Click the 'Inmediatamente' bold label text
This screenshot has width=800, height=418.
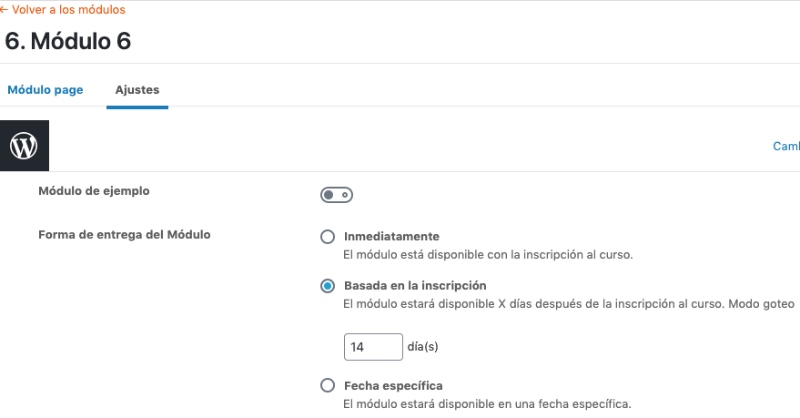click(391, 237)
